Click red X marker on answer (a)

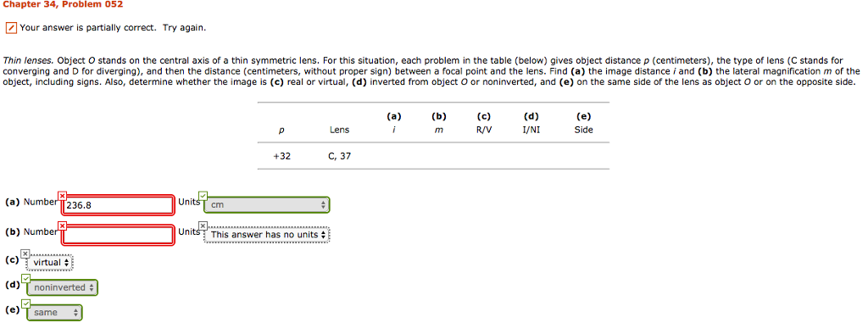click(x=62, y=196)
